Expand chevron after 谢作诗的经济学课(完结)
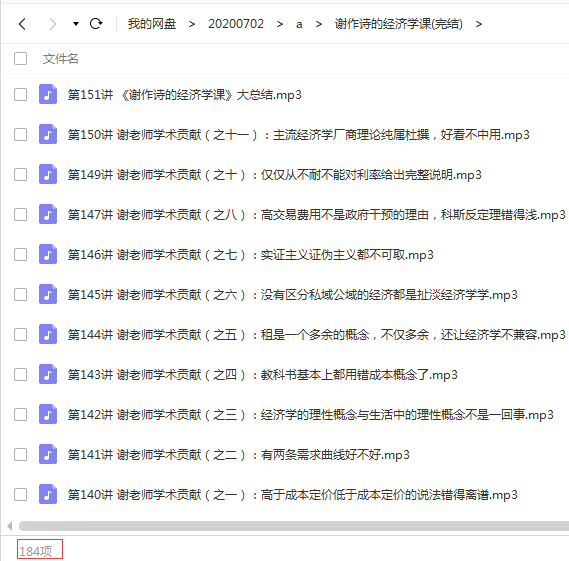Image resolution: width=569 pixels, height=561 pixels. click(479, 24)
